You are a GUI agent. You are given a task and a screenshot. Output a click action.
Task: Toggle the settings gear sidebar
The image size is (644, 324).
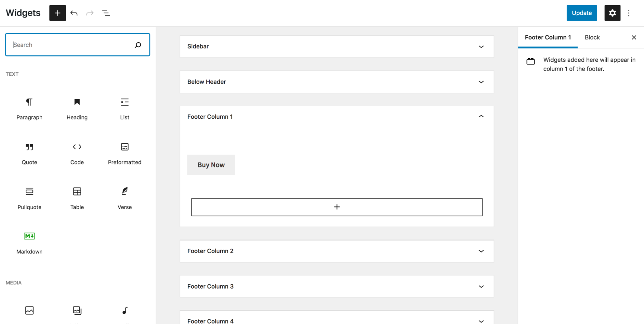(x=612, y=13)
